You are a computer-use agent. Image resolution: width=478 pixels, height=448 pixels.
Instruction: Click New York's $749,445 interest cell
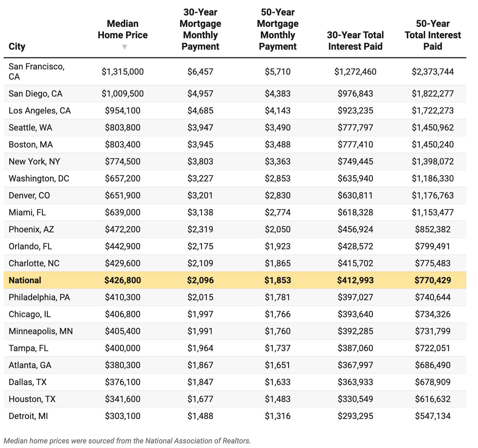click(x=355, y=161)
